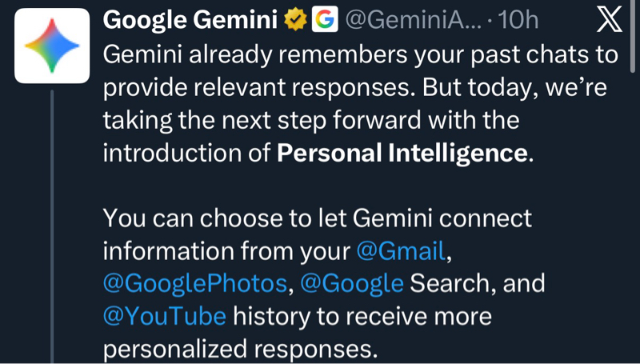The image size is (640, 364).
Task: Click the "You can choose to let Gemini" line
Action: click(x=318, y=218)
